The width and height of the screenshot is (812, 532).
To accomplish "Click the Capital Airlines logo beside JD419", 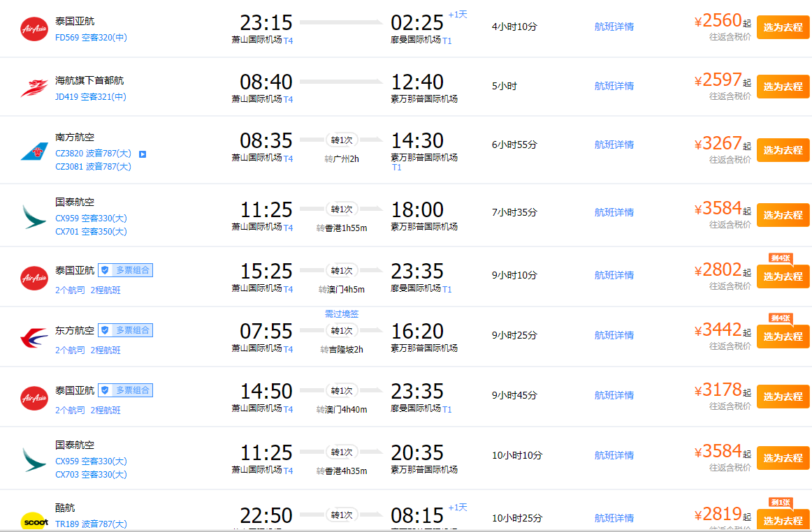I will (34, 88).
